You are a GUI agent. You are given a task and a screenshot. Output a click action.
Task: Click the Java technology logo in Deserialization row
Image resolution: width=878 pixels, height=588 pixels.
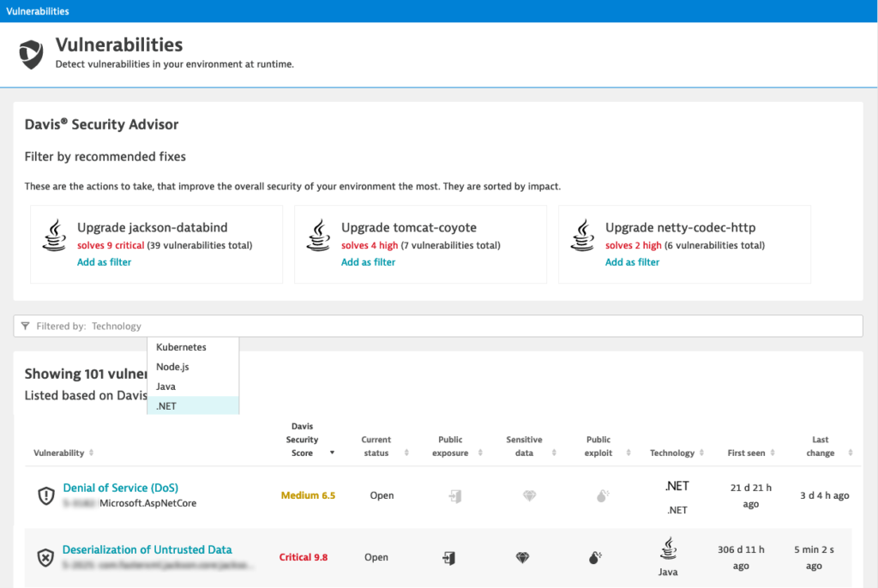tap(668, 549)
